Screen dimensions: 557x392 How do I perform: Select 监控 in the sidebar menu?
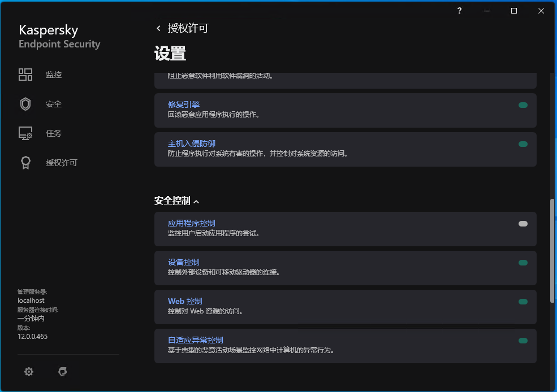[54, 75]
